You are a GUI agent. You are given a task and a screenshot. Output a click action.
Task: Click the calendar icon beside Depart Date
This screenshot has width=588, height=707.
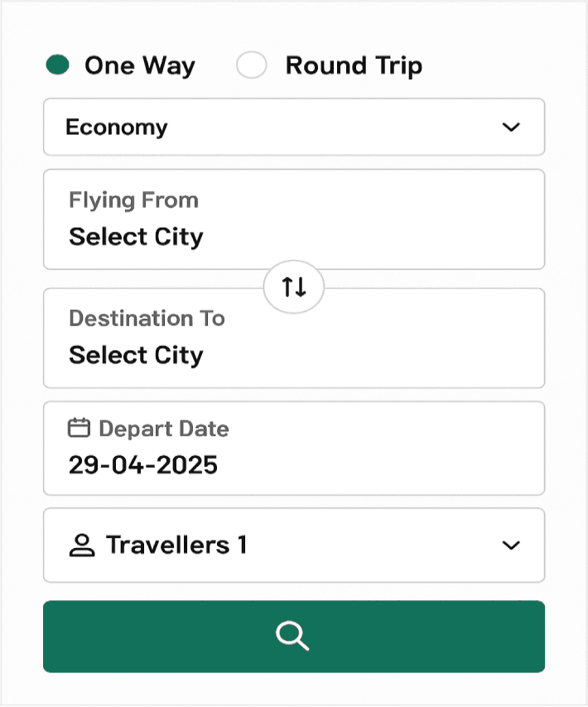(79, 428)
